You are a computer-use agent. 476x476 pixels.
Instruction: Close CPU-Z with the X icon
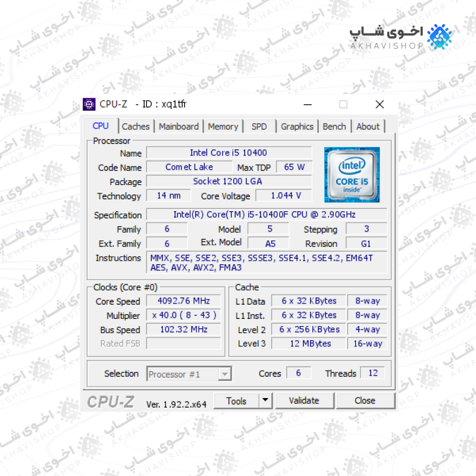coord(380,105)
